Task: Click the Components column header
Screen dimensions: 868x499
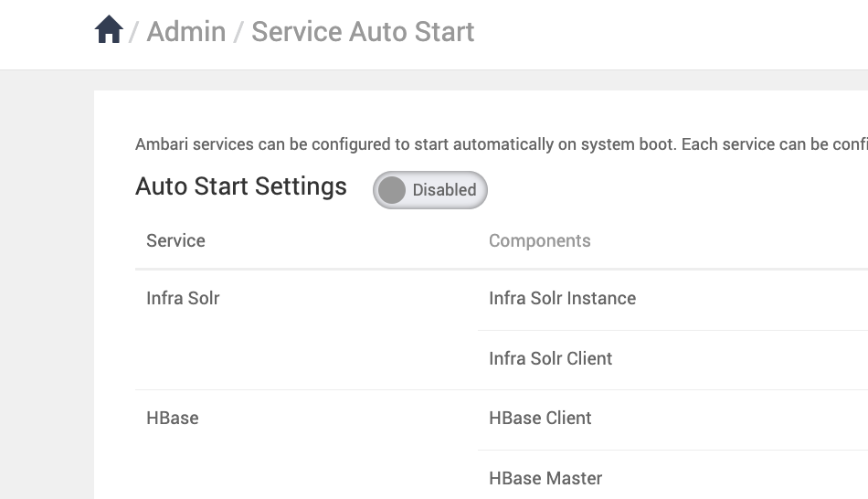Action: point(540,241)
